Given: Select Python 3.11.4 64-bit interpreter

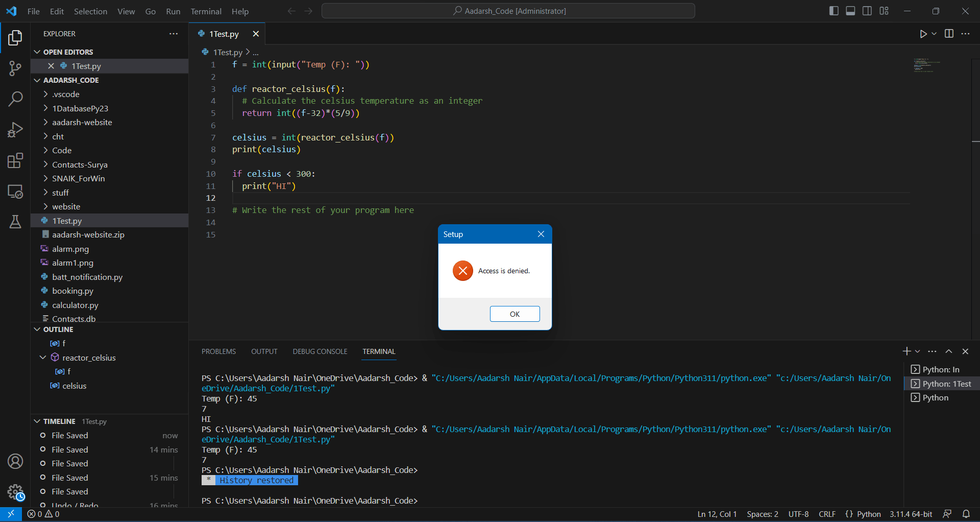Looking at the screenshot, I should click(x=911, y=514).
